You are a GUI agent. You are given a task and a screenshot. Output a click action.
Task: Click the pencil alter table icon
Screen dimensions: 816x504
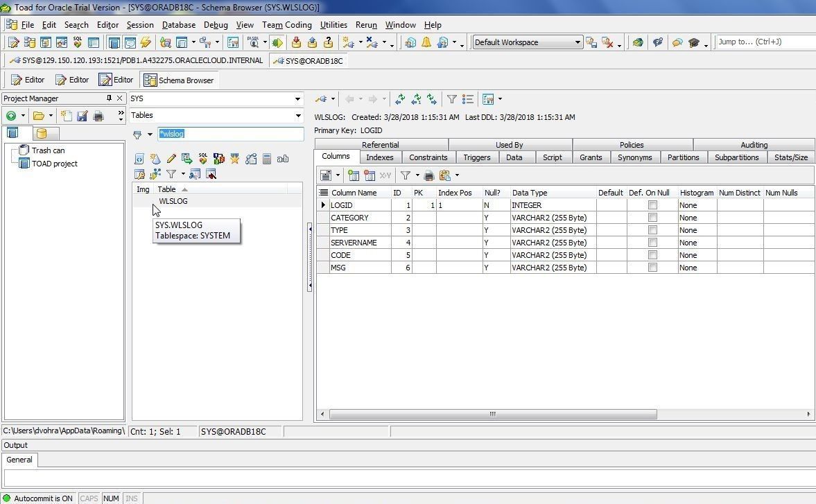[171, 159]
